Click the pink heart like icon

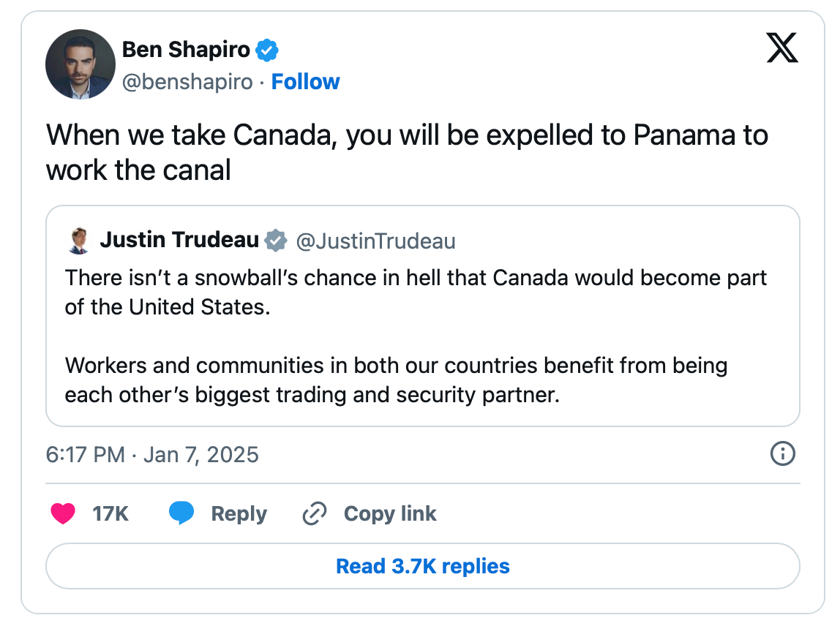[63, 513]
